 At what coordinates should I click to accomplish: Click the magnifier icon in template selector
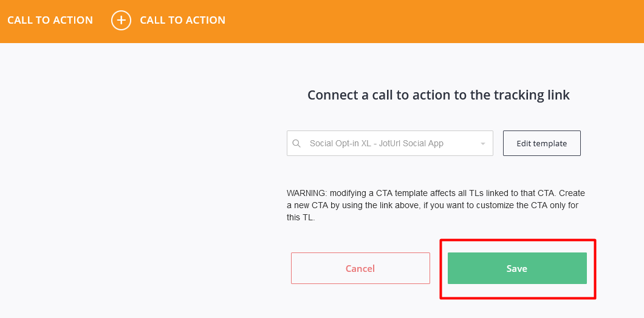pyautogui.click(x=296, y=144)
